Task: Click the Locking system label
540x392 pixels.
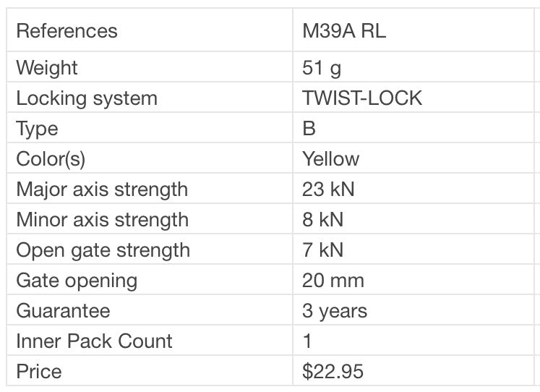Action: click(x=87, y=98)
